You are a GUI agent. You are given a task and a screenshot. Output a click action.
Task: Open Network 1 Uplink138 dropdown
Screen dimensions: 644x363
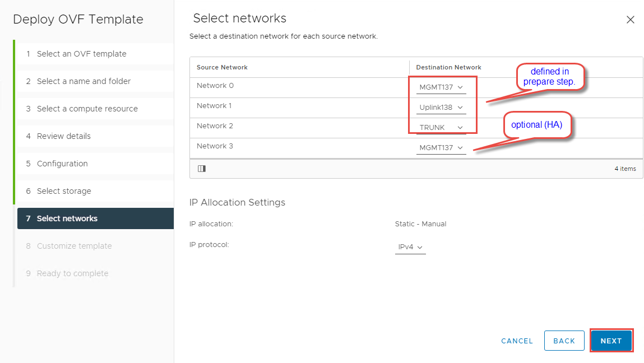click(x=441, y=108)
